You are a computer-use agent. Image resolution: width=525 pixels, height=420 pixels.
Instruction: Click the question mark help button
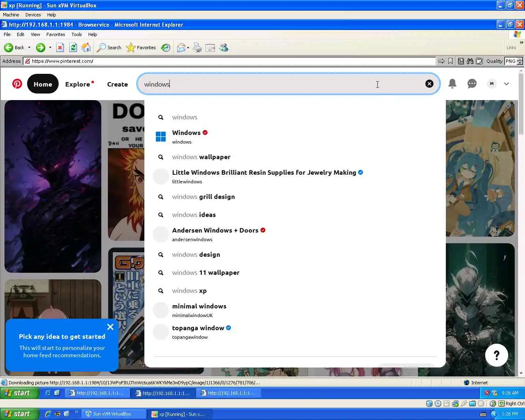[x=496, y=355]
